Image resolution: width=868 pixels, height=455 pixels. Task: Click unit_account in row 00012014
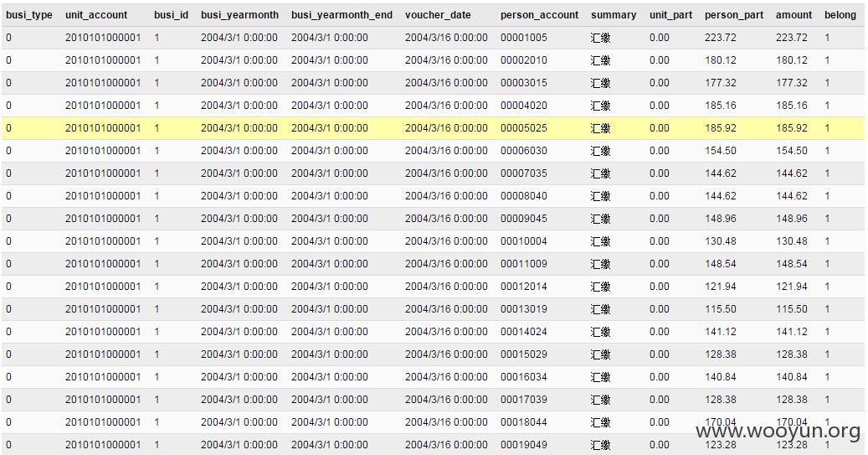pos(103,287)
